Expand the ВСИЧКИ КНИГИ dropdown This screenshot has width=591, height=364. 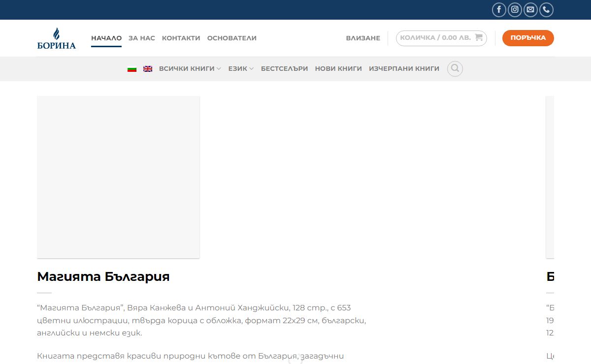coord(190,69)
